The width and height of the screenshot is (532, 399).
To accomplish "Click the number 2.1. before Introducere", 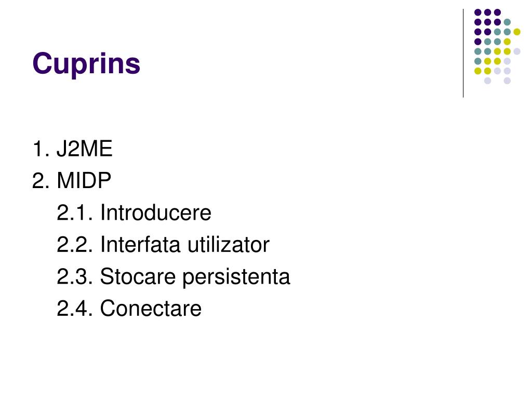I will click(x=75, y=212).
